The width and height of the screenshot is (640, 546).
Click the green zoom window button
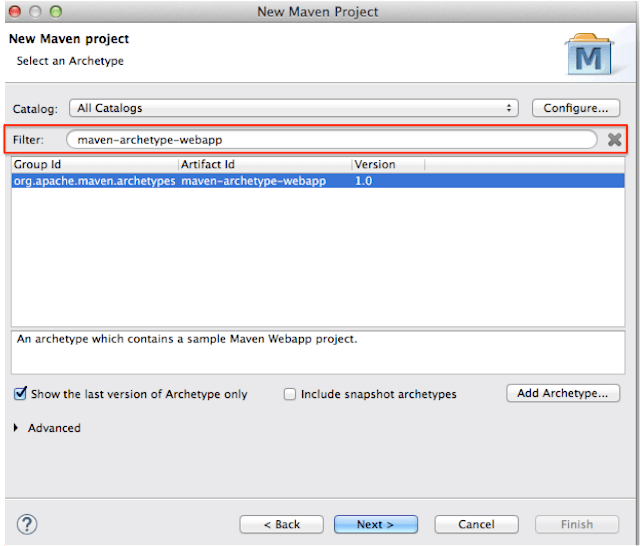point(54,10)
